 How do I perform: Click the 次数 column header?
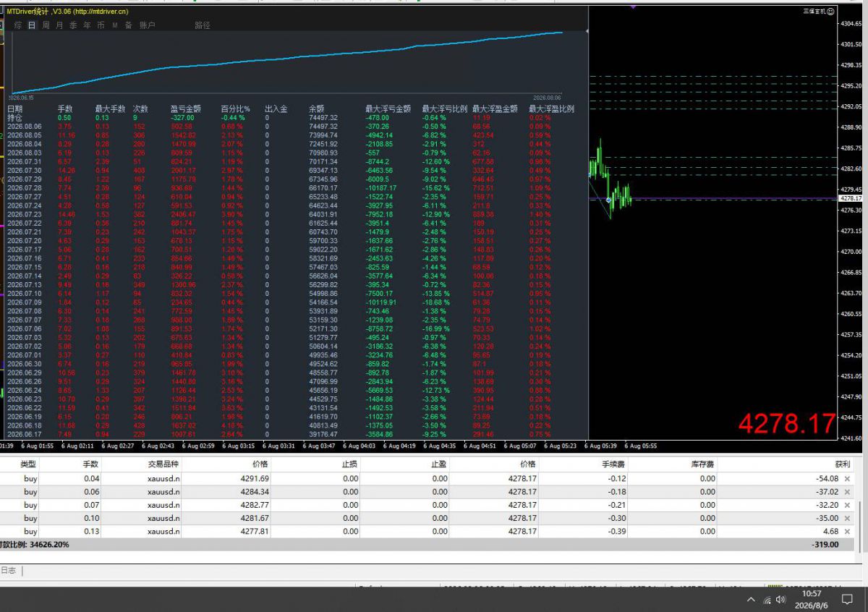click(x=140, y=109)
